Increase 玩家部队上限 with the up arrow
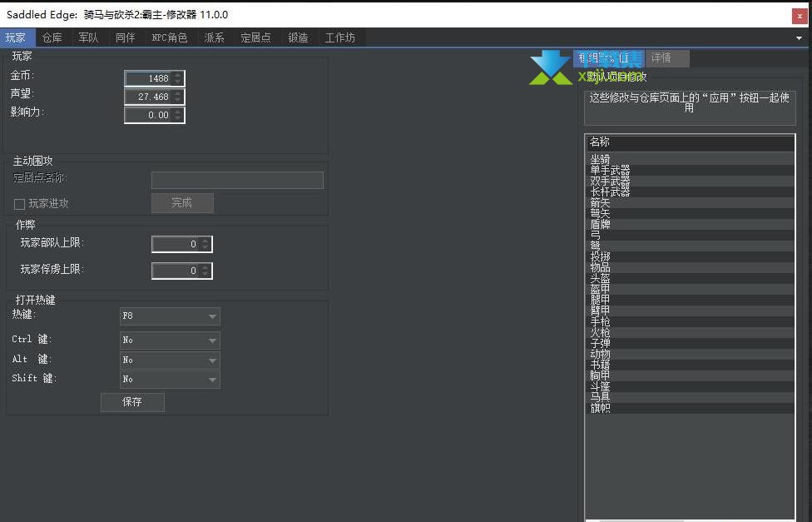 tap(205, 241)
